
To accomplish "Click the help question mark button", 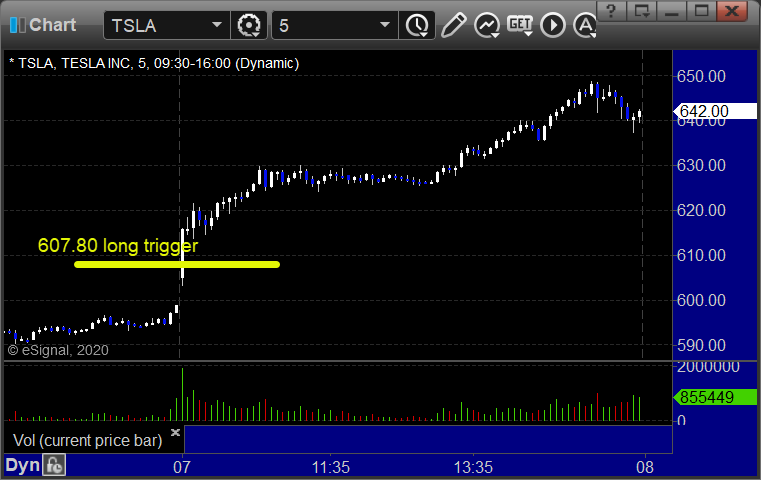I will (x=612, y=11).
